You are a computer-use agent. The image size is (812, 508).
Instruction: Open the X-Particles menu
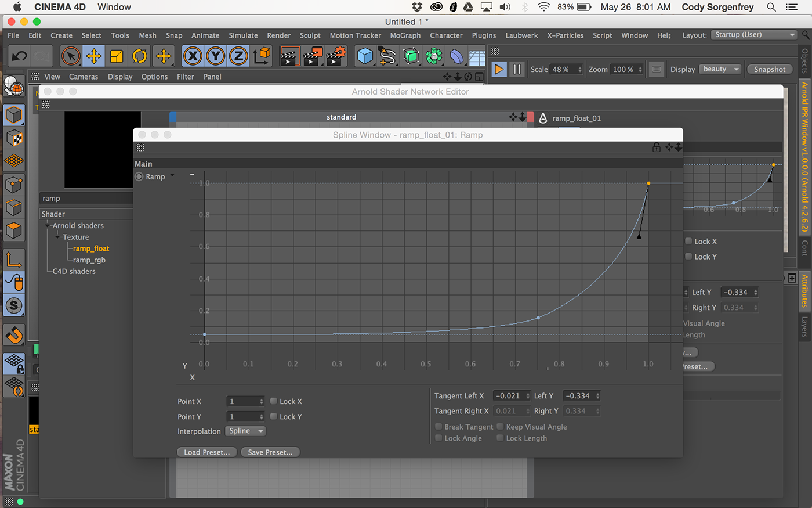pos(565,35)
